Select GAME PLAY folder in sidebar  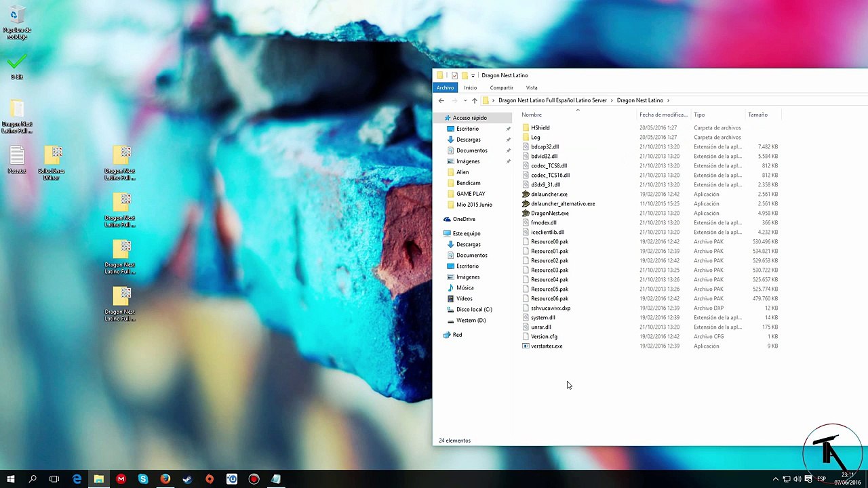pos(471,194)
